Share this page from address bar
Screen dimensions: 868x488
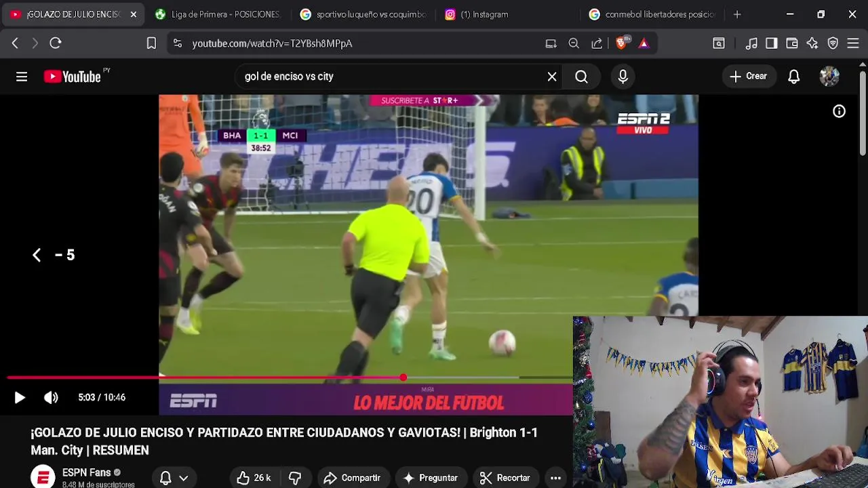[x=597, y=43]
